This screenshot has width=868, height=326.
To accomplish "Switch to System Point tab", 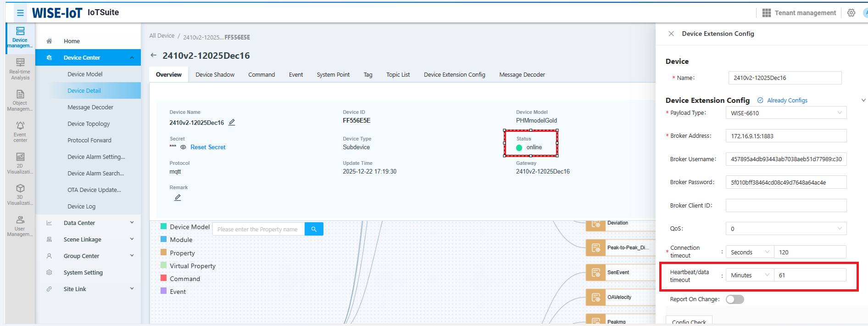I will [x=333, y=74].
